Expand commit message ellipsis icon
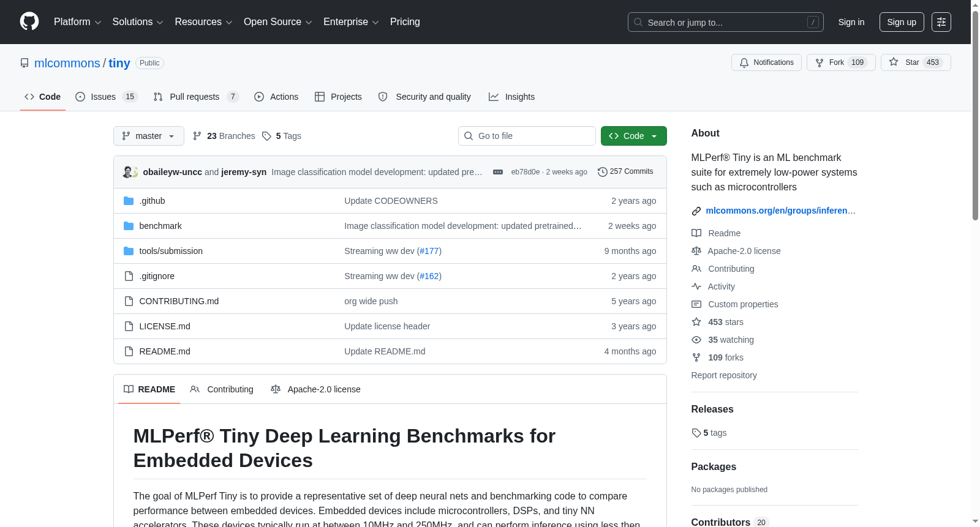Image resolution: width=980 pixels, height=527 pixels. coord(498,172)
